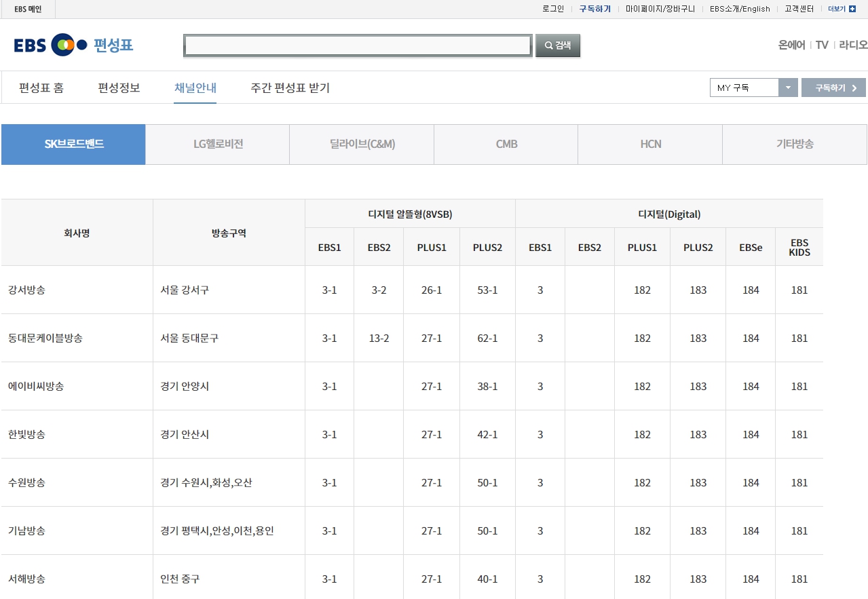Open the 편성표 홈 menu
The height and width of the screenshot is (599, 868).
41,88
